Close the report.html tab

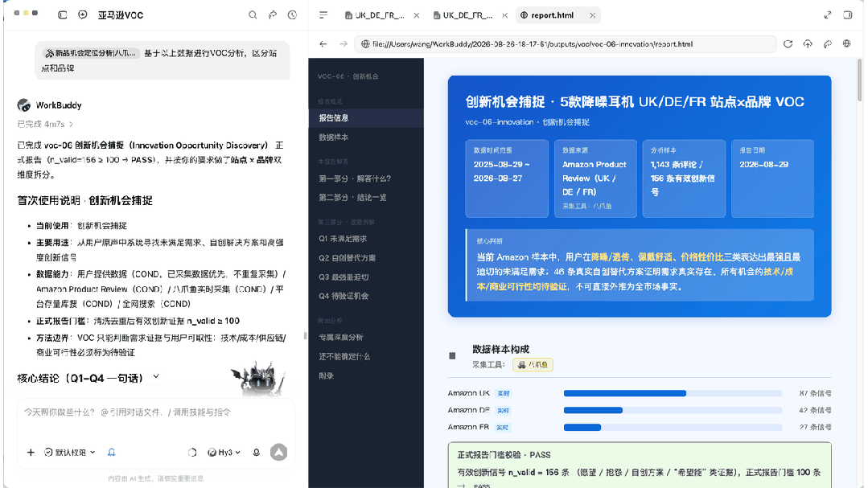coord(592,15)
